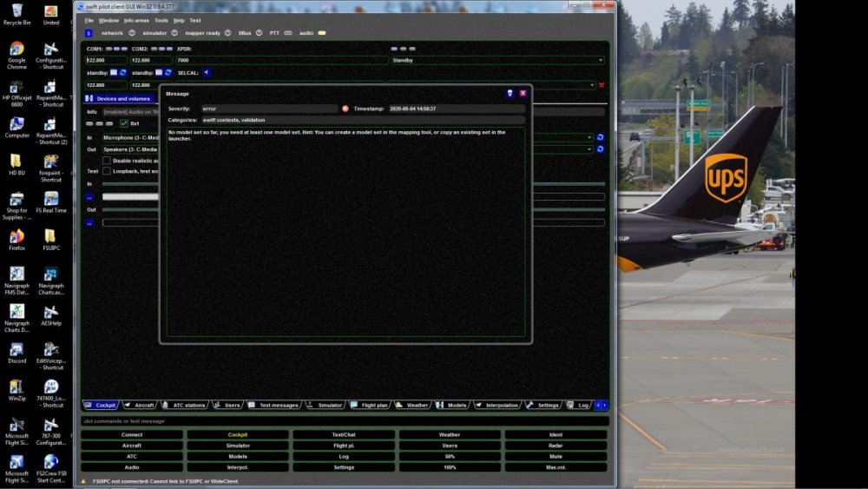Click the Radar button
This screenshot has width=868, height=489.
pos(556,446)
